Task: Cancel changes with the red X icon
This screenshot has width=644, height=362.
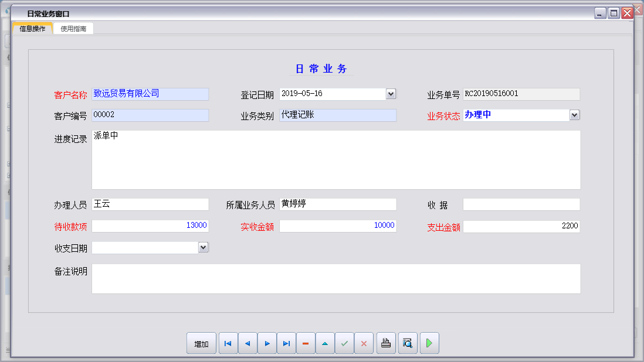Action: pos(364,343)
